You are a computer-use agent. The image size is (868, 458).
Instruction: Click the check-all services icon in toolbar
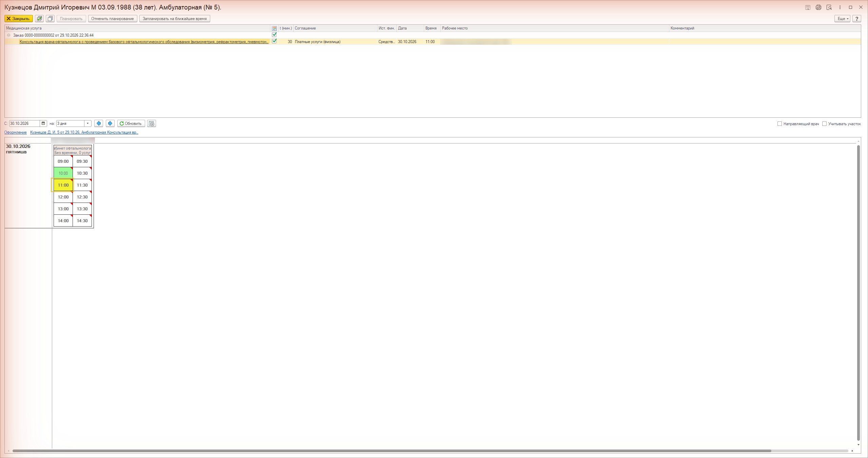39,19
